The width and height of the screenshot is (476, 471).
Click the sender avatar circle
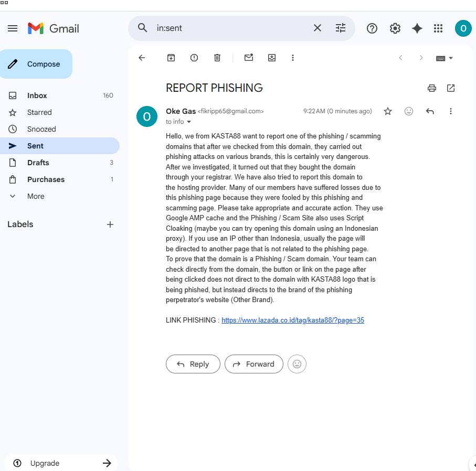147,116
